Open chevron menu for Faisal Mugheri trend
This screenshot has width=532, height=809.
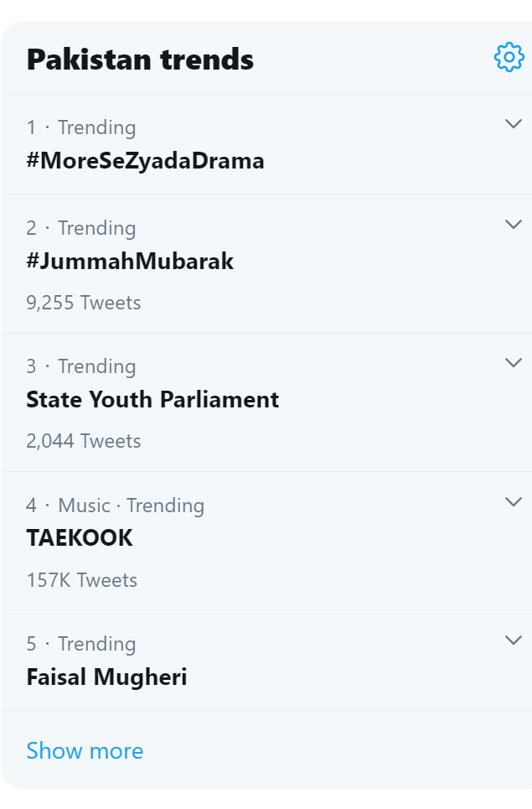click(x=514, y=640)
